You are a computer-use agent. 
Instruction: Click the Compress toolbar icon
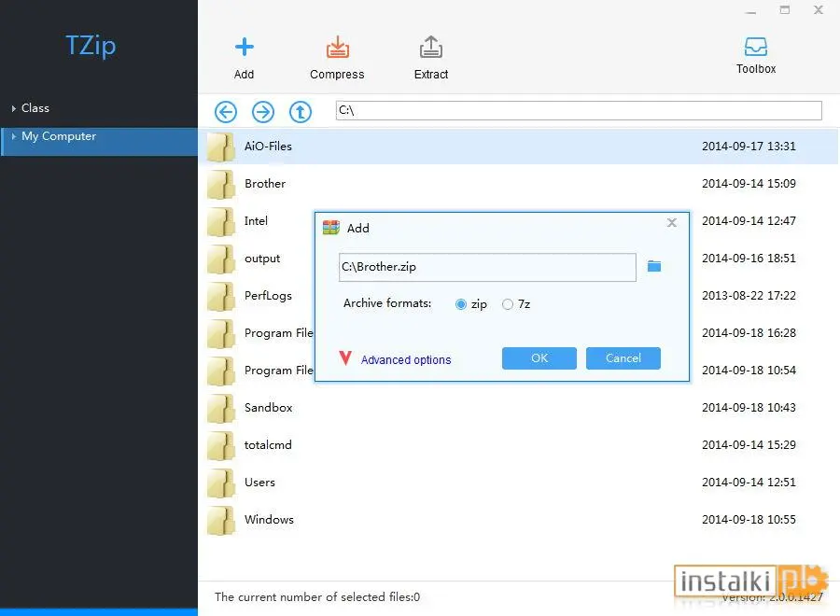coord(338,48)
